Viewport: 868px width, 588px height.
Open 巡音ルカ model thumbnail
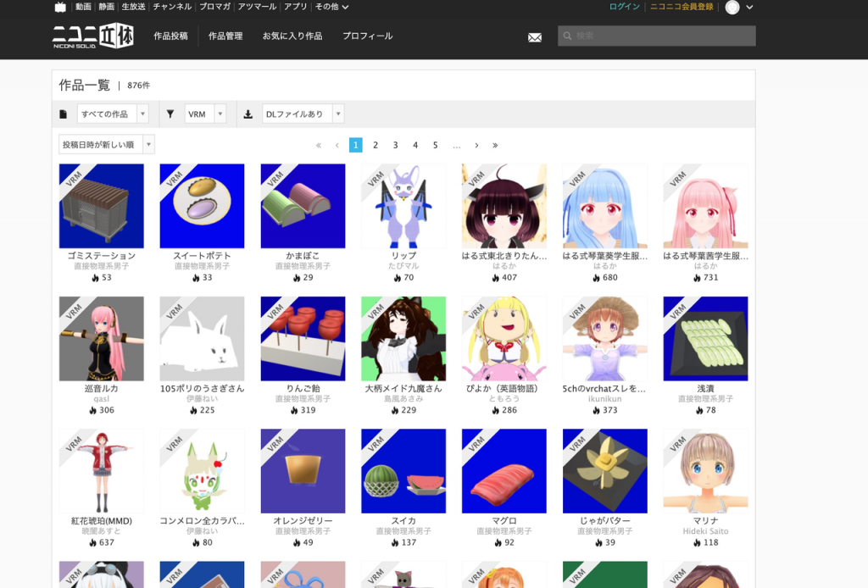[x=102, y=339]
